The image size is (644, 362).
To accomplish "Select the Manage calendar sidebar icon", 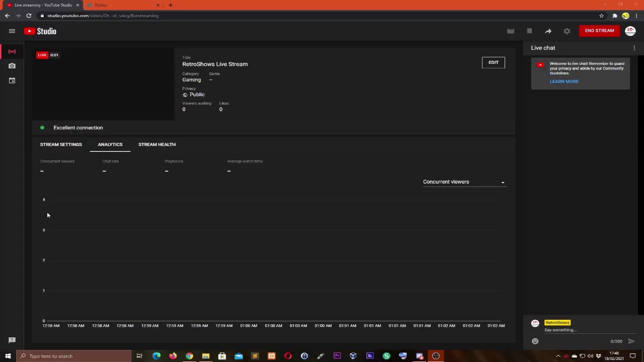I will click(x=12, y=80).
